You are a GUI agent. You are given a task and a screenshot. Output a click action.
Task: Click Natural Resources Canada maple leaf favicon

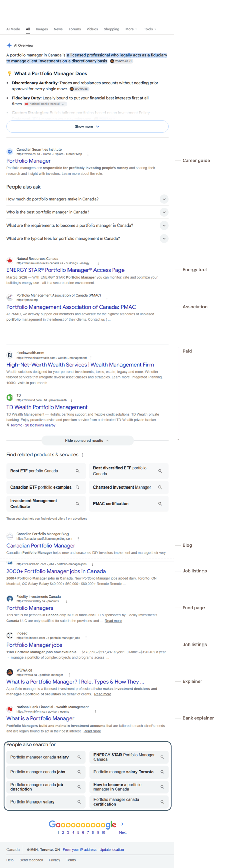(10, 261)
